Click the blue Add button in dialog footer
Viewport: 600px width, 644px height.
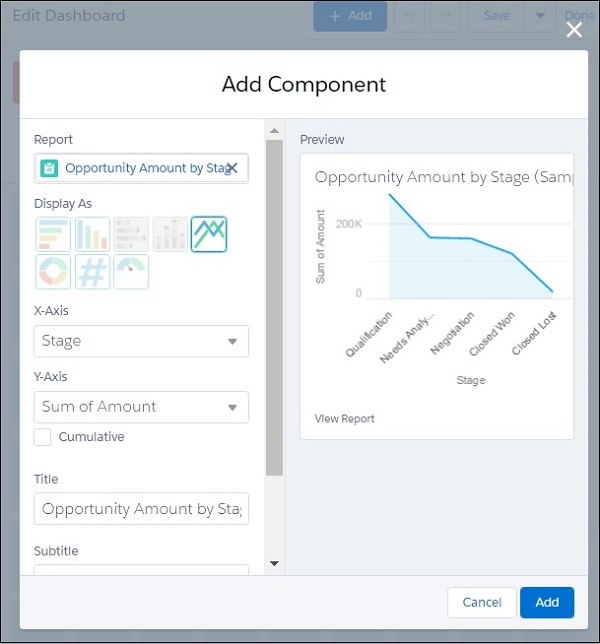[547, 602]
